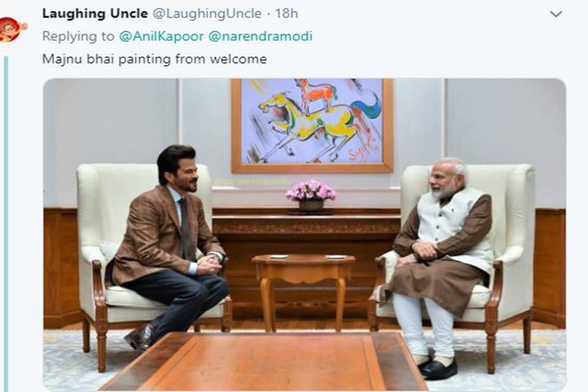Open the 18h timestamp link
Screen dimensions: 588x392
pyautogui.click(x=286, y=14)
